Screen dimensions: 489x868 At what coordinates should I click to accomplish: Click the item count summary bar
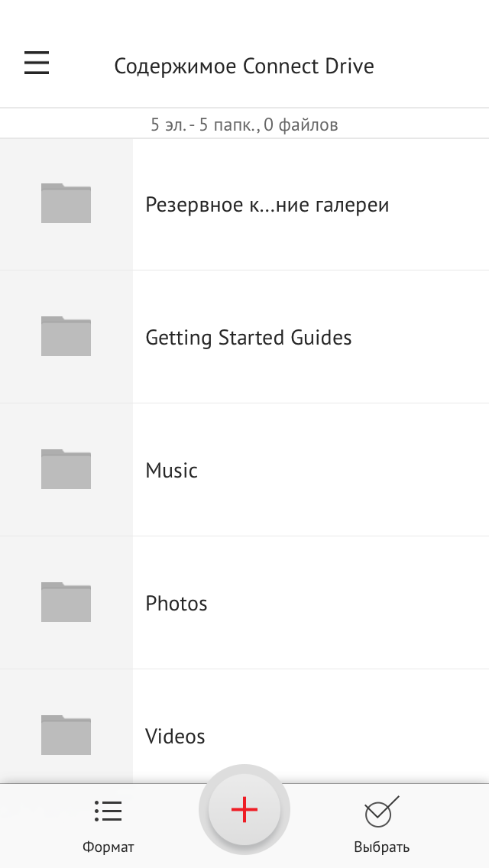pos(244,124)
